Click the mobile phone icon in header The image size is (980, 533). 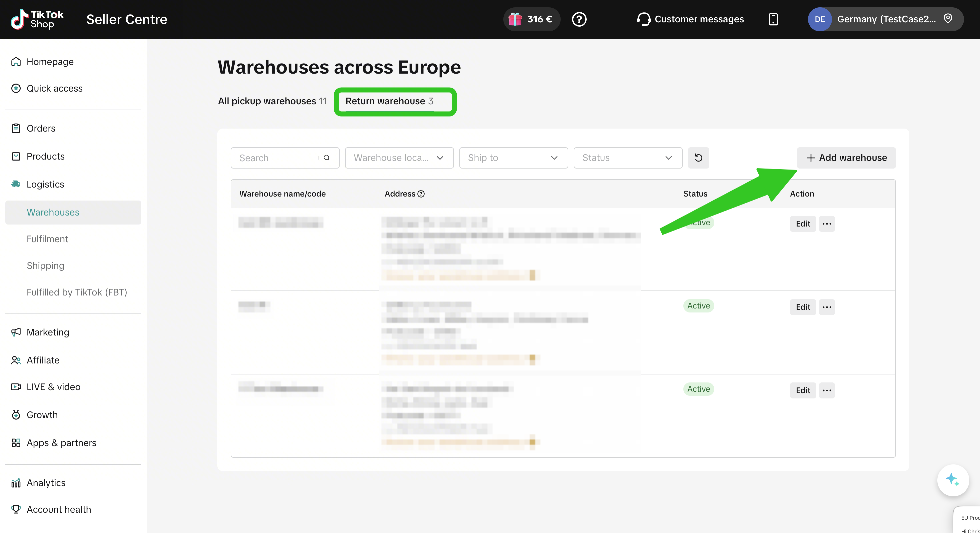[773, 19]
